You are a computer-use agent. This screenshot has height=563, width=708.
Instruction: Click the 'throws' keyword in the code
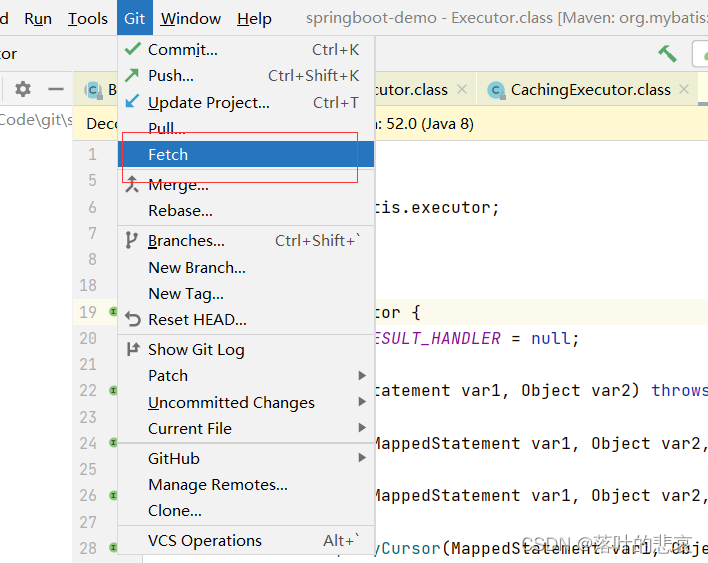(x=679, y=390)
